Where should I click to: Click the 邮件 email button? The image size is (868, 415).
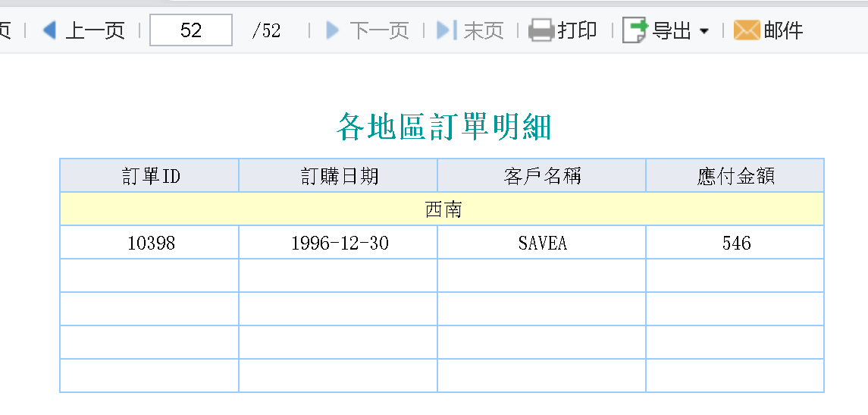coord(783,30)
